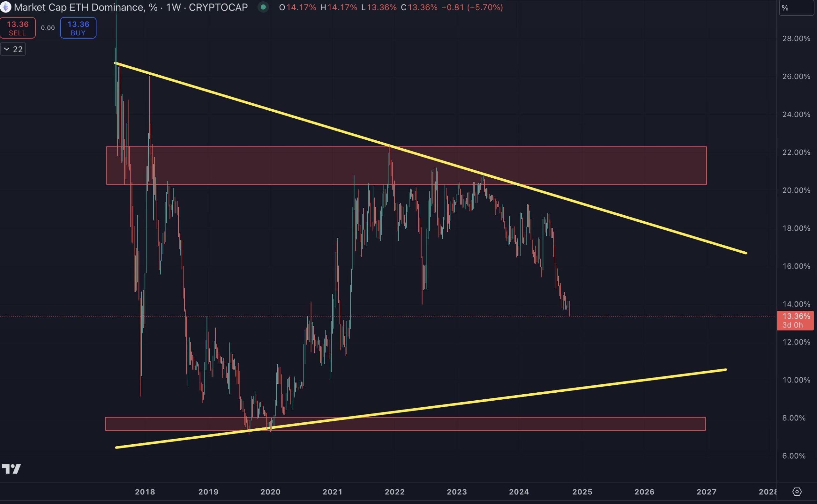Select the lower red support rectangle
Image resolution: width=817 pixels, height=504 pixels.
click(405, 424)
